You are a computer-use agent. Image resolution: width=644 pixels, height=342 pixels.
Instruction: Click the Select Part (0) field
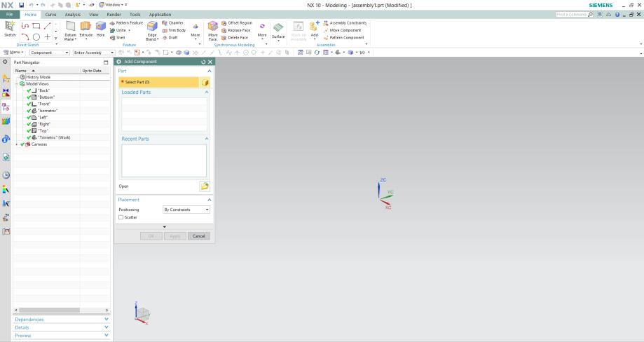tap(159, 82)
